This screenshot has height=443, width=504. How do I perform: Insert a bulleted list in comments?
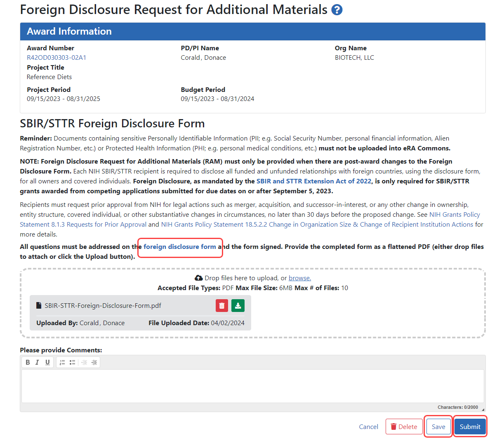(x=72, y=362)
